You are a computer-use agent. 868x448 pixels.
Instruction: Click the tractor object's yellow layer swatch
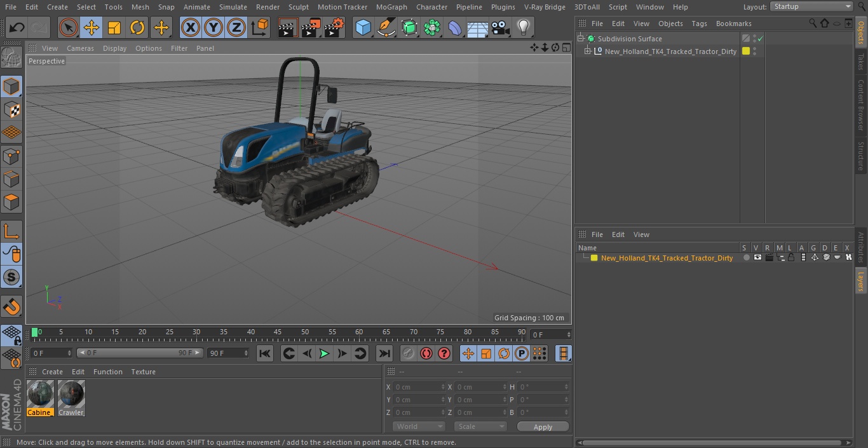746,51
